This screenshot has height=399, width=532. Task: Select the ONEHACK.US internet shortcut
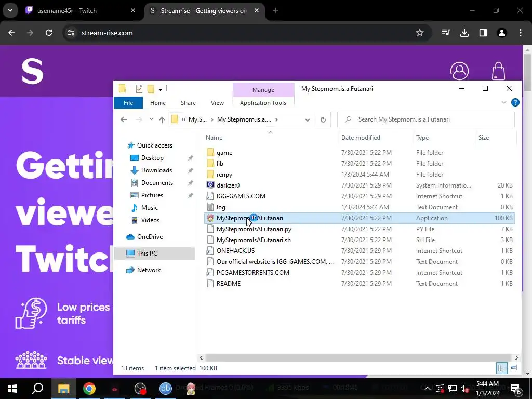click(235, 251)
